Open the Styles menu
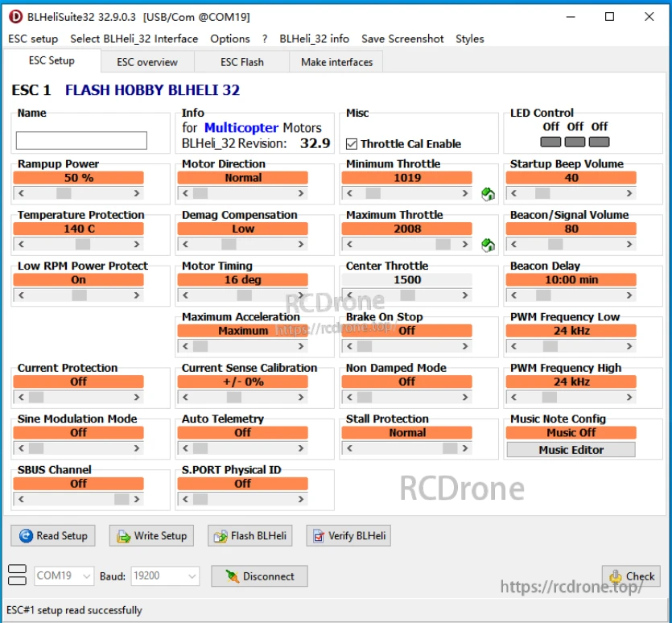The image size is (672, 623). click(470, 39)
